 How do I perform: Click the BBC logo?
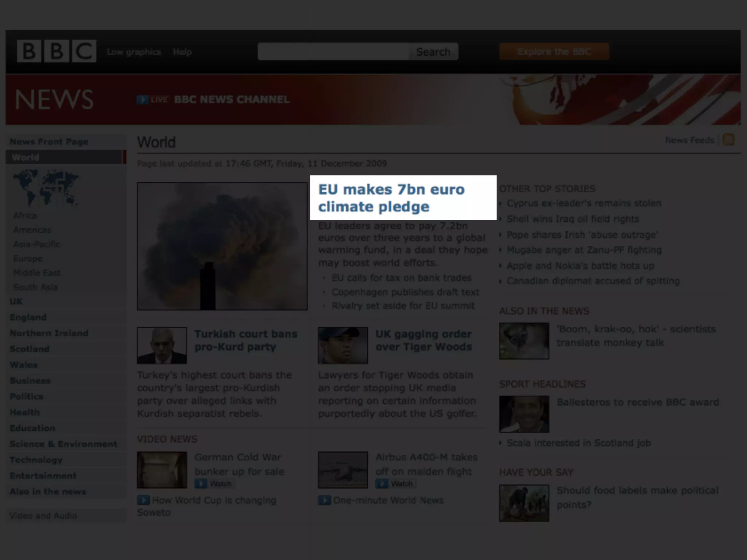click(x=57, y=51)
